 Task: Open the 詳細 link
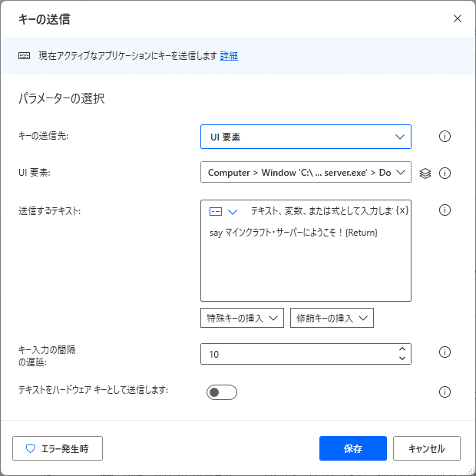[229, 56]
